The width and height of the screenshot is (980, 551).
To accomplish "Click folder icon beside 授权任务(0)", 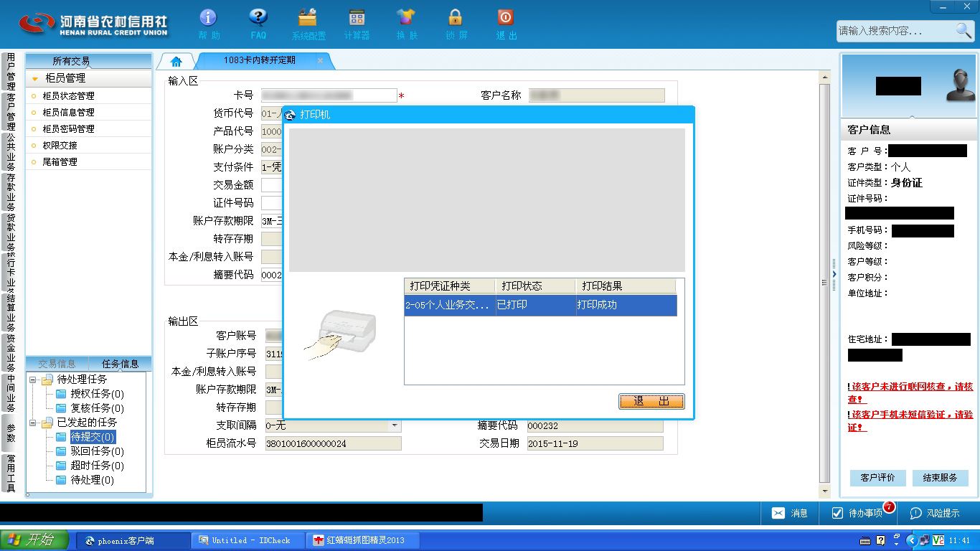I will point(61,394).
